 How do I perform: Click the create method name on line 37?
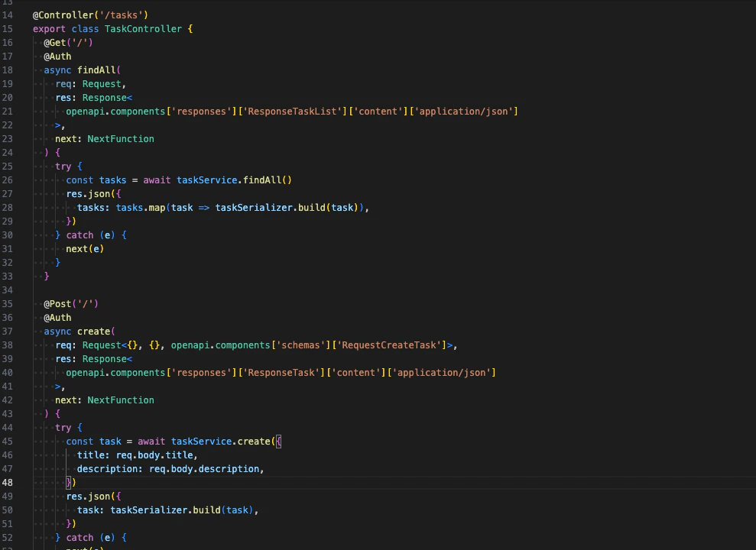(94, 331)
